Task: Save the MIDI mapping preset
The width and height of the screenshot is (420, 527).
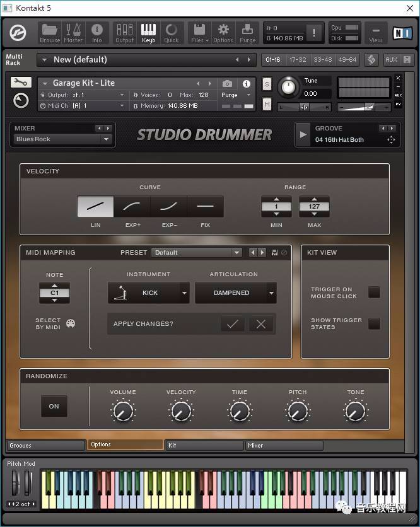Action: [274, 252]
